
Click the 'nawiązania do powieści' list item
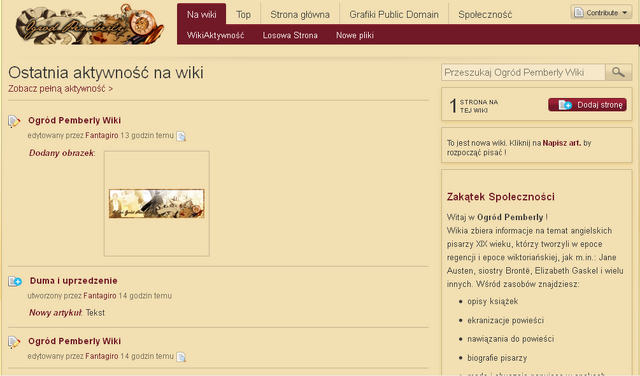511,339
